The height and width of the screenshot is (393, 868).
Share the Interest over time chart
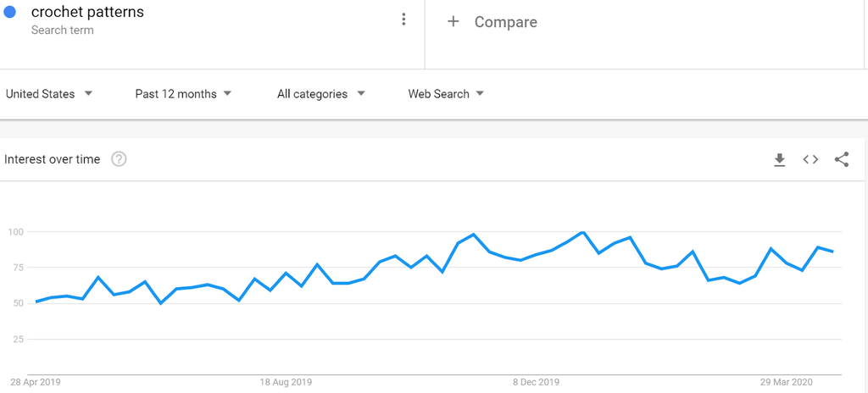(x=842, y=159)
